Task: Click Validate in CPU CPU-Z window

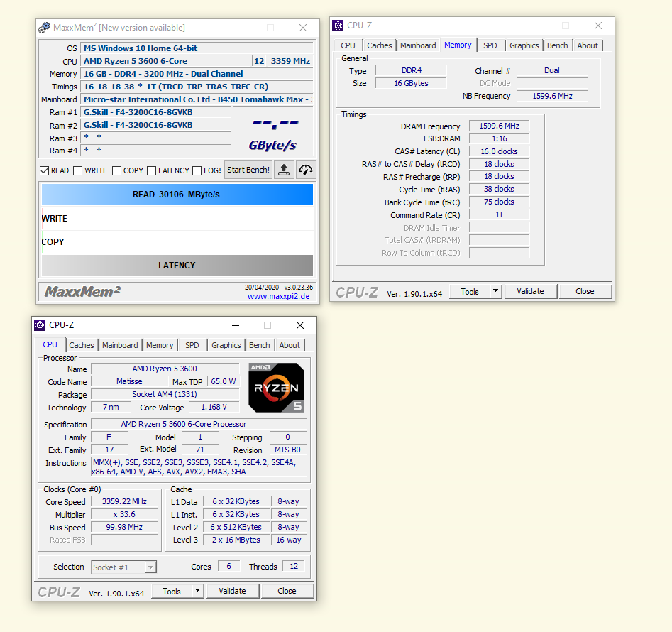Action: pos(233,591)
